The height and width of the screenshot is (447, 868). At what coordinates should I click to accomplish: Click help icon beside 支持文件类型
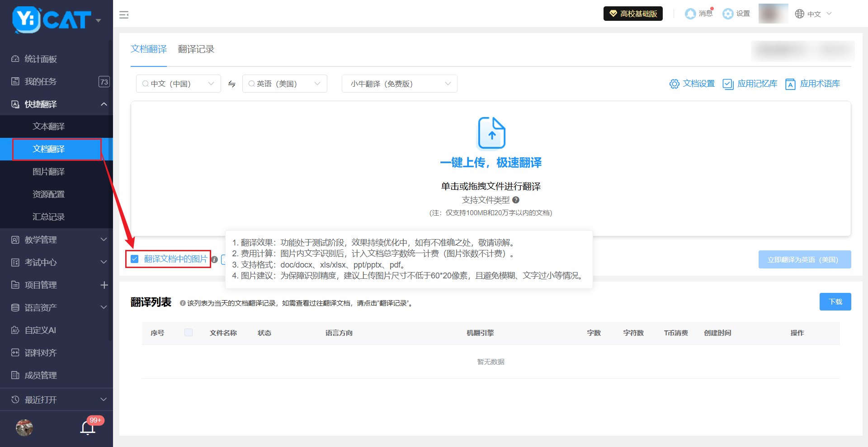pyautogui.click(x=516, y=200)
